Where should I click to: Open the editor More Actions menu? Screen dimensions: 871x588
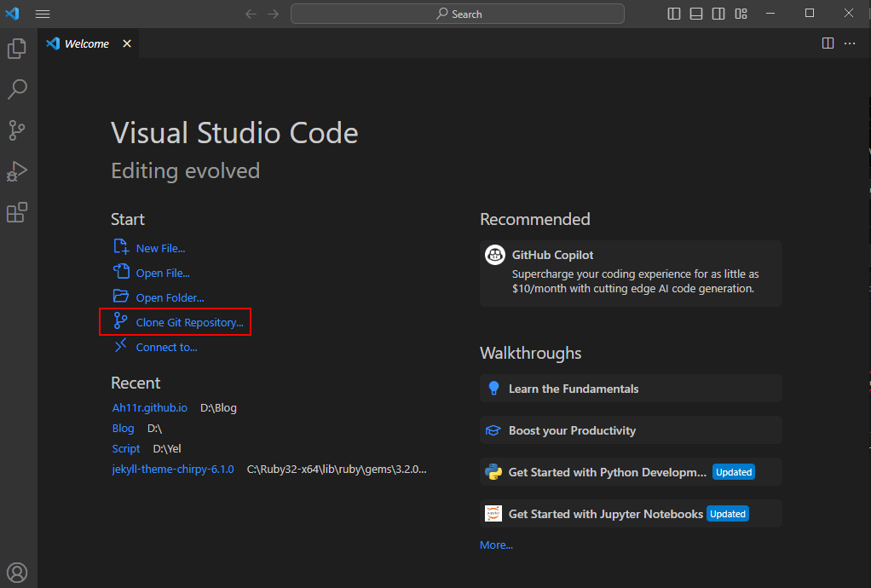[x=850, y=43]
